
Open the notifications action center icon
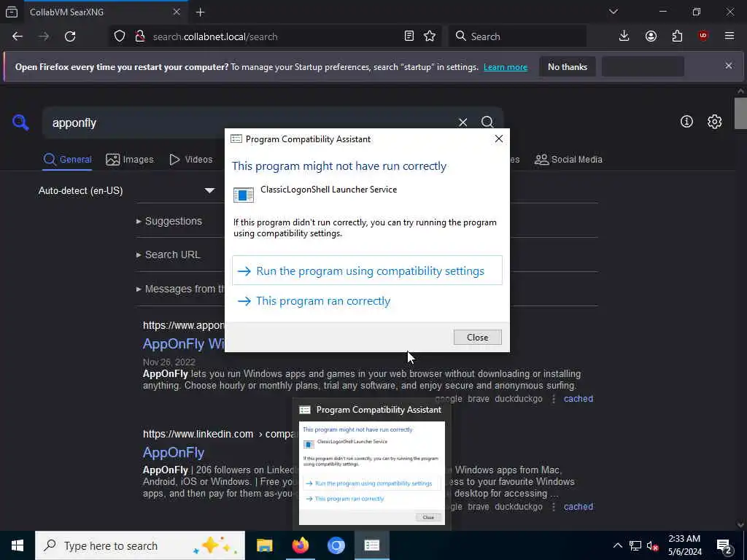(724, 545)
